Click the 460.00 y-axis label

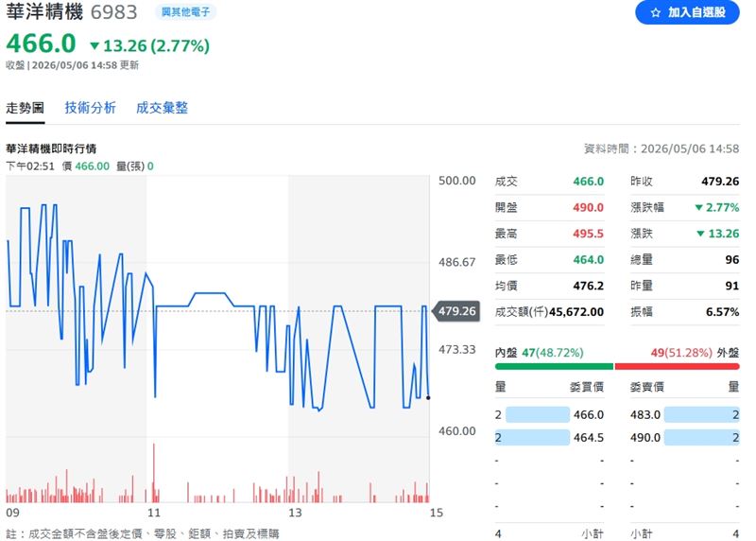coord(456,431)
